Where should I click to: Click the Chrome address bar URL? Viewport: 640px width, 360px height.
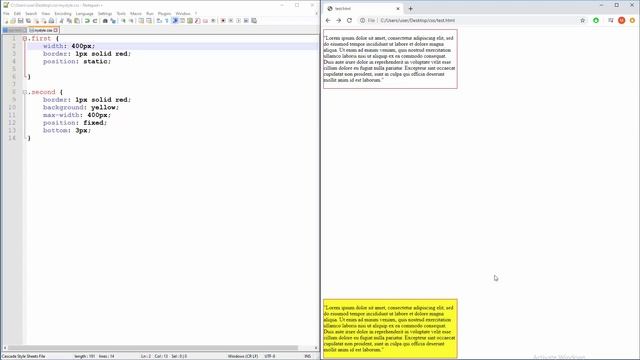tap(417, 20)
